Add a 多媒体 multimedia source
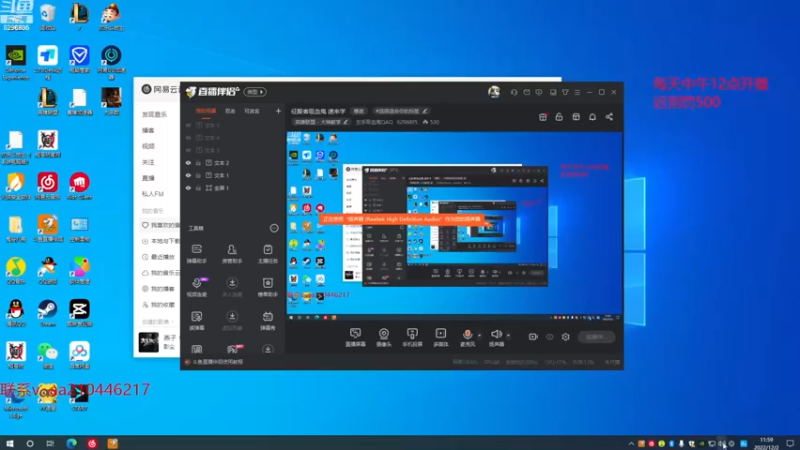Screen dimensions: 800x450 [x=441, y=337]
